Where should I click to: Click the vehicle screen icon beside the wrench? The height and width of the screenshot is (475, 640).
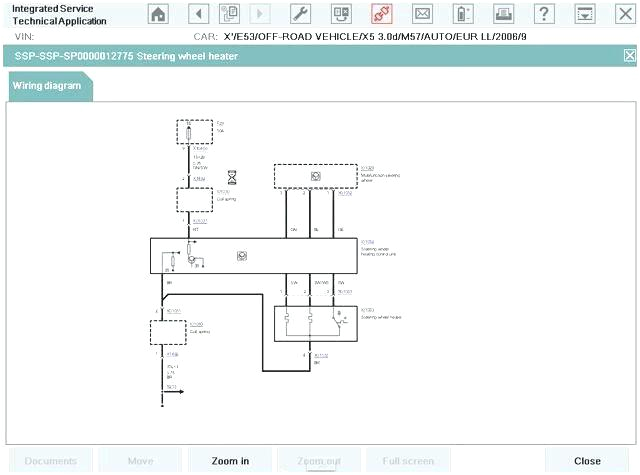point(341,14)
